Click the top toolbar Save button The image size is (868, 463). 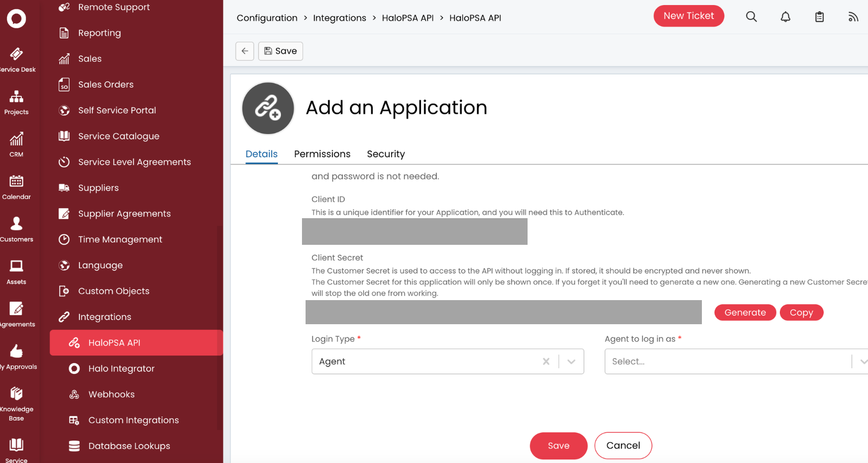coord(280,51)
